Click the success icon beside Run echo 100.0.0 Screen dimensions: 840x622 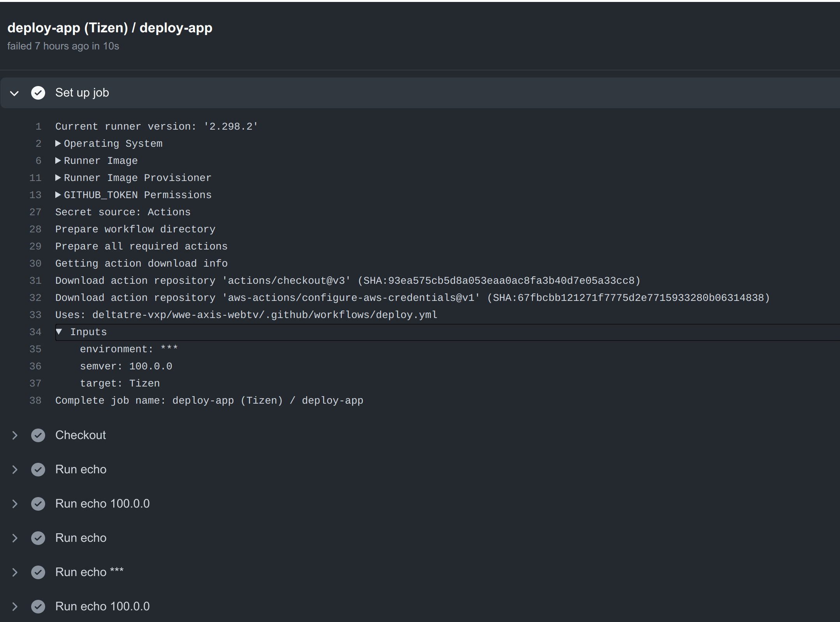pyautogui.click(x=38, y=504)
